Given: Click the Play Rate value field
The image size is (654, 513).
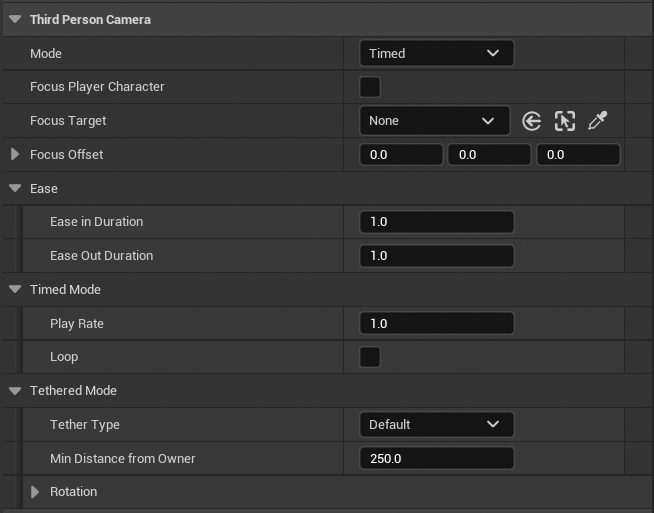Looking at the screenshot, I should pos(436,324).
